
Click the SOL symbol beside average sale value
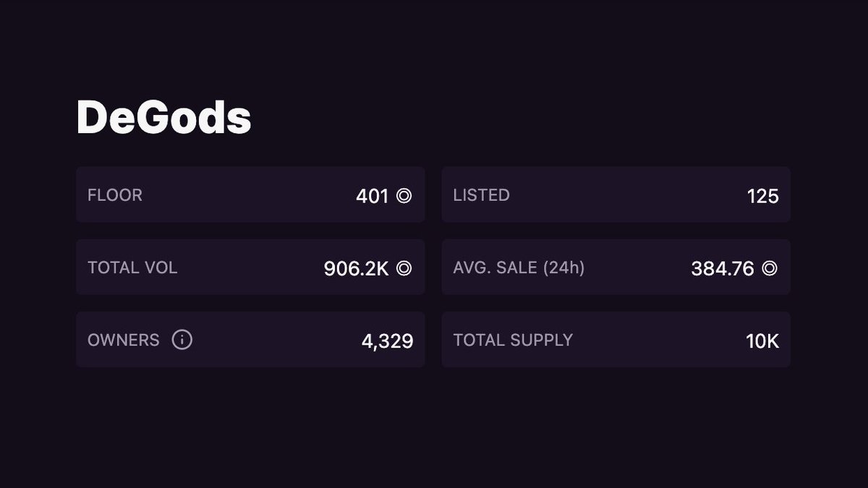click(770, 268)
